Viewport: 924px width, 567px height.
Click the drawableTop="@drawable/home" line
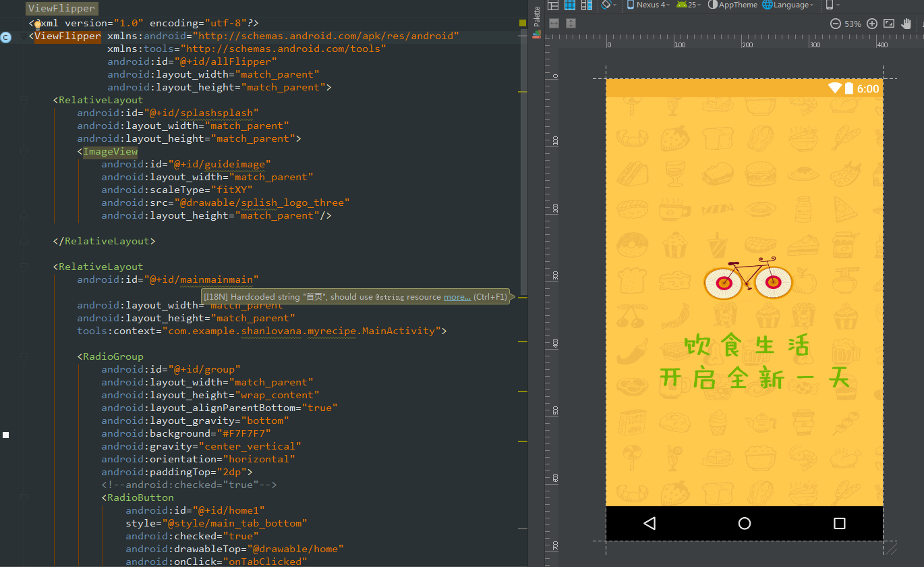click(x=235, y=549)
